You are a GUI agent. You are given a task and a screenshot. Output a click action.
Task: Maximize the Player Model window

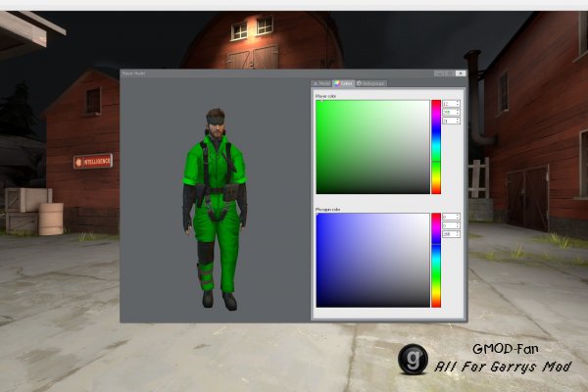pyautogui.click(x=450, y=73)
